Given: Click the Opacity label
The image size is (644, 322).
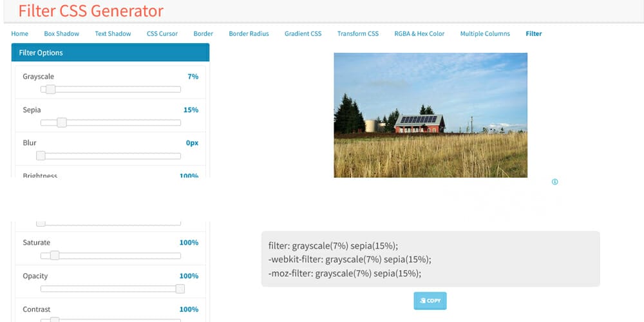Looking at the screenshot, I should (x=35, y=276).
